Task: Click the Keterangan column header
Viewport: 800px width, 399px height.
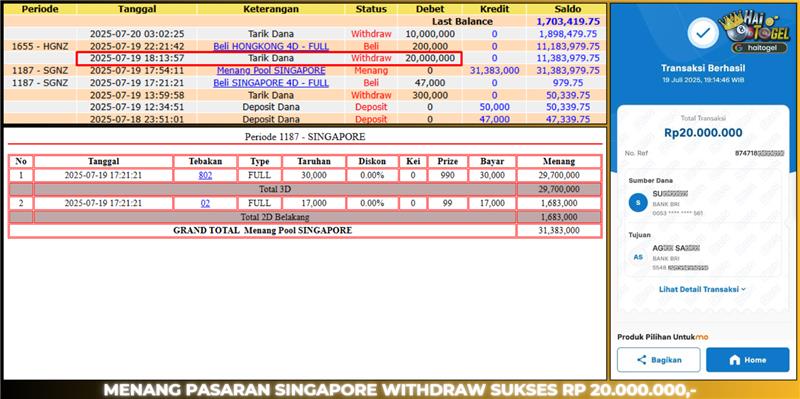Action: click(x=271, y=9)
